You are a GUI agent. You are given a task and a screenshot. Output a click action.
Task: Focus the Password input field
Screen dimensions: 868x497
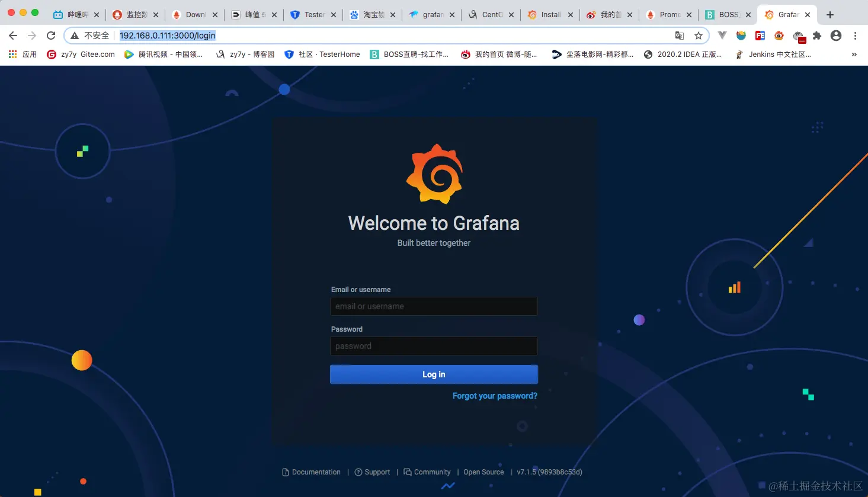click(x=434, y=346)
